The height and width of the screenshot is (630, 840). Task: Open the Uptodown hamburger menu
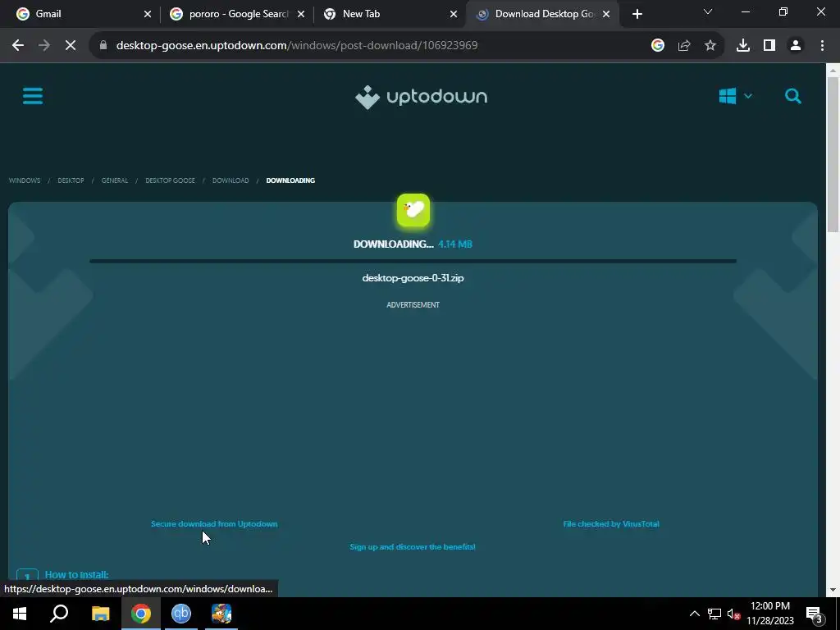pos(33,97)
